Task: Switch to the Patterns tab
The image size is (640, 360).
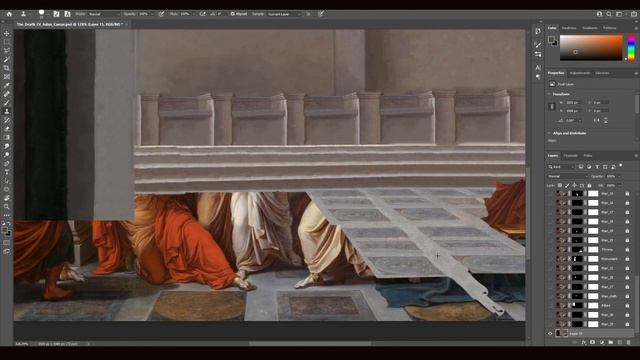Action: (609, 28)
